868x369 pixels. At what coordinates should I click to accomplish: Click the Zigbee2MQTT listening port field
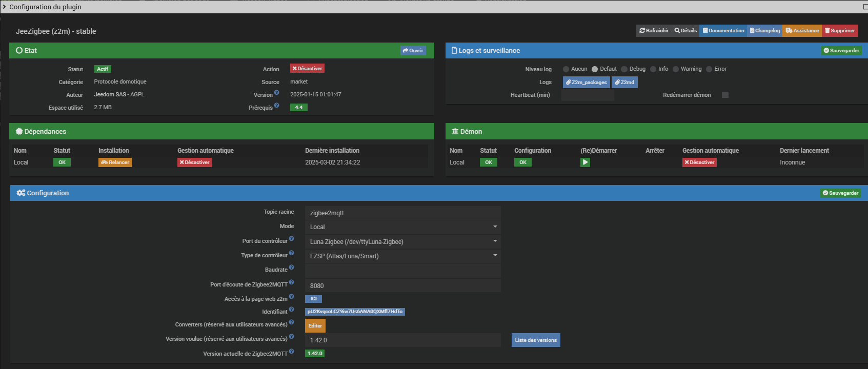402,286
